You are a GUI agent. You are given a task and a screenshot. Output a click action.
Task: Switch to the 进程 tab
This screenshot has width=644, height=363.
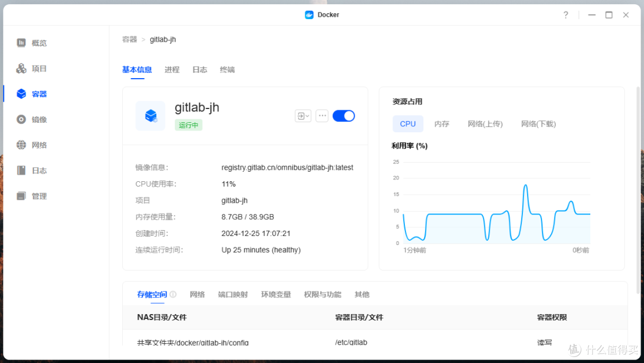pos(172,70)
